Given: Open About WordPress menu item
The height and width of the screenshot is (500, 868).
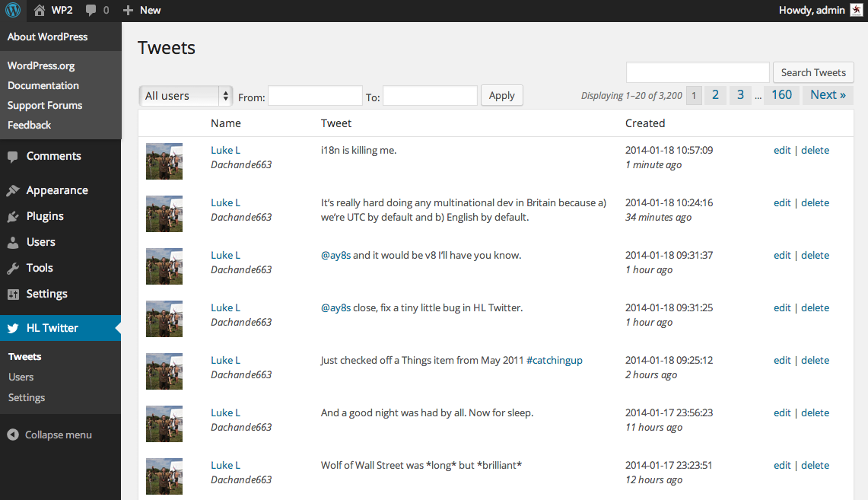Looking at the screenshot, I should tap(48, 37).
